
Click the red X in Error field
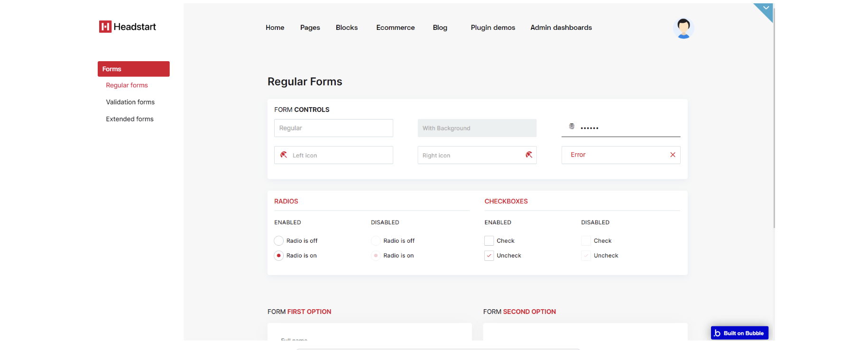(673, 155)
